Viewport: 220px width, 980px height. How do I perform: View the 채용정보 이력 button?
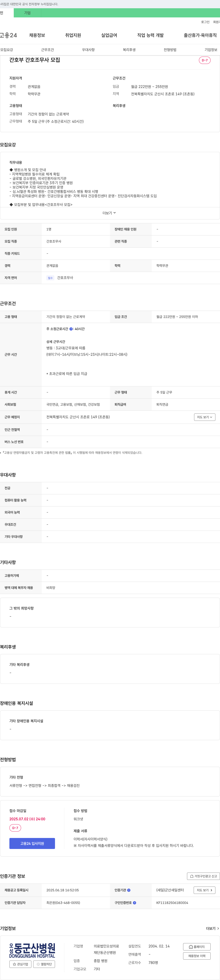pos(197,956)
